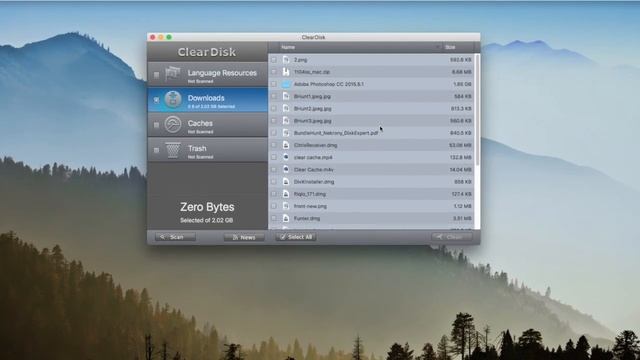Click the CitrixReceiver.dmg disk image icon

(286, 145)
